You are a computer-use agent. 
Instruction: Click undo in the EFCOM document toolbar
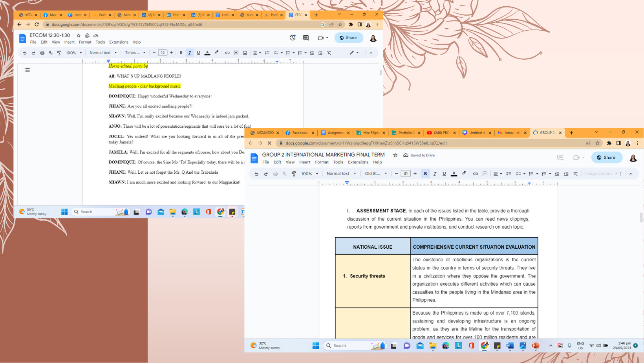point(25,53)
